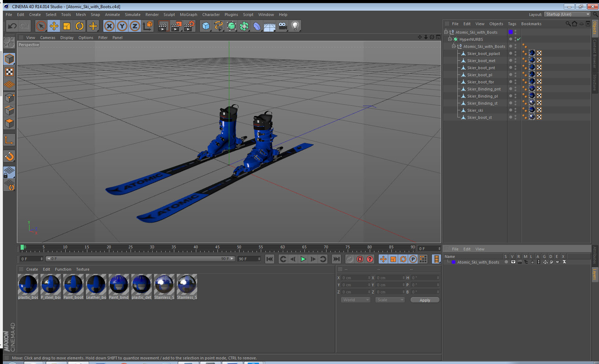Viewport: 599px width, 364px height.
Task: Open the viewport Cameras menu
Action: tap(48, 38)
